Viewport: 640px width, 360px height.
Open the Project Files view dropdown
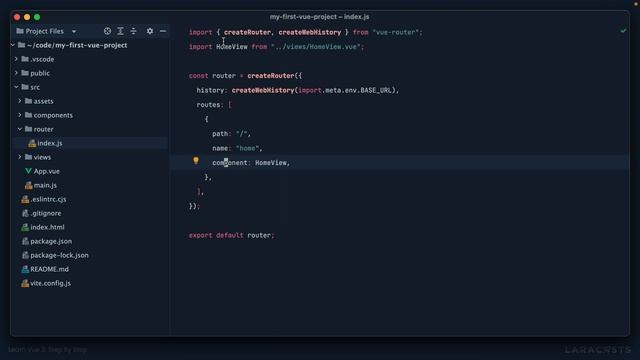(x=74, y=31)
